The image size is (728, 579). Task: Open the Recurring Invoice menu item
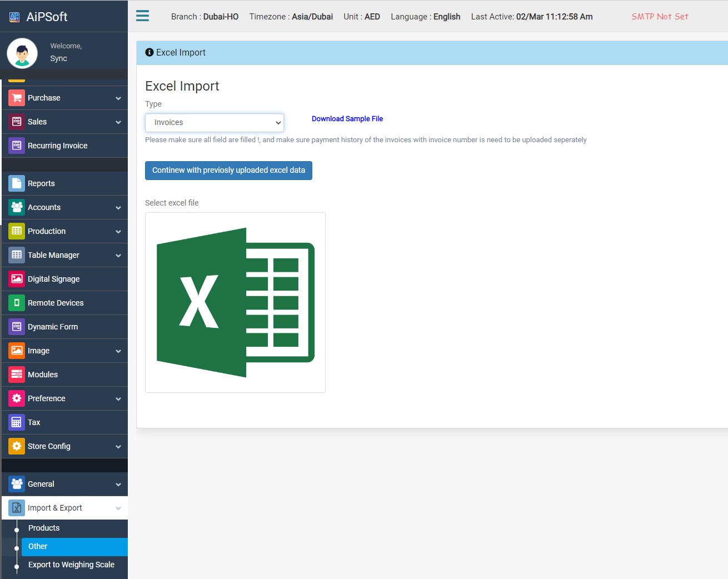pyautogui.click(x=64, y=146)
